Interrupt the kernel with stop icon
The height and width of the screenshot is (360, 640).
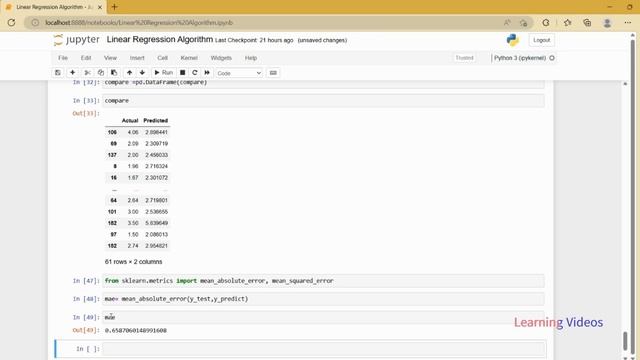click(182, 73)
